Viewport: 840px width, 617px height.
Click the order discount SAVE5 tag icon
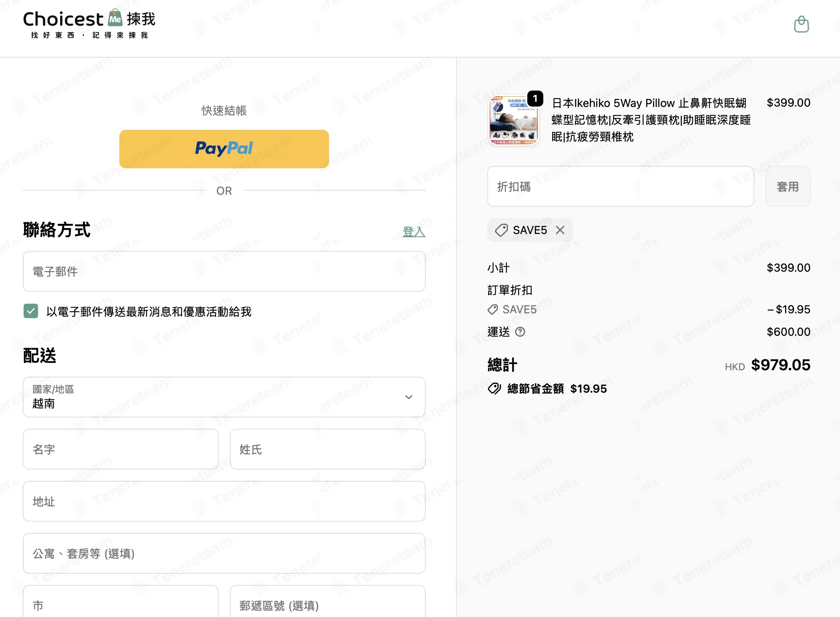(492, 309)
